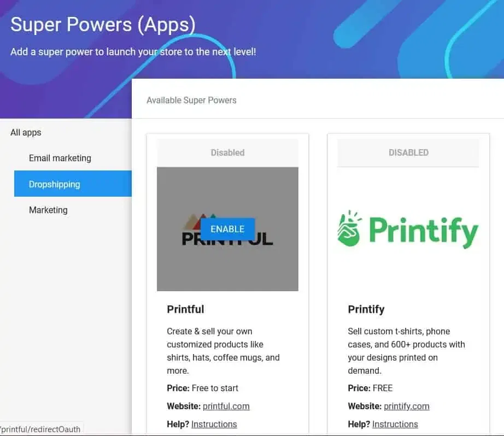Select the Dropshipping category
The image size is (504, 436).
pos(55,184)
